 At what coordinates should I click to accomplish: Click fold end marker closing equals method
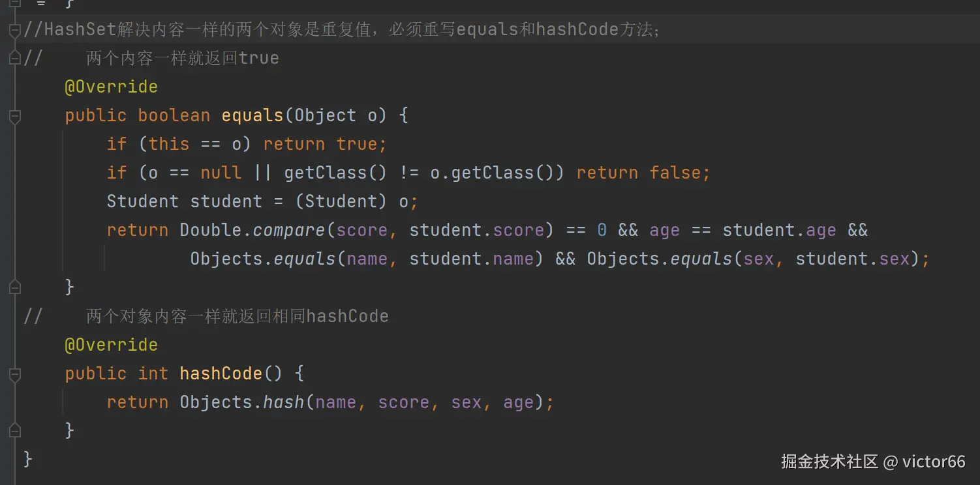[x=15, y=287]
